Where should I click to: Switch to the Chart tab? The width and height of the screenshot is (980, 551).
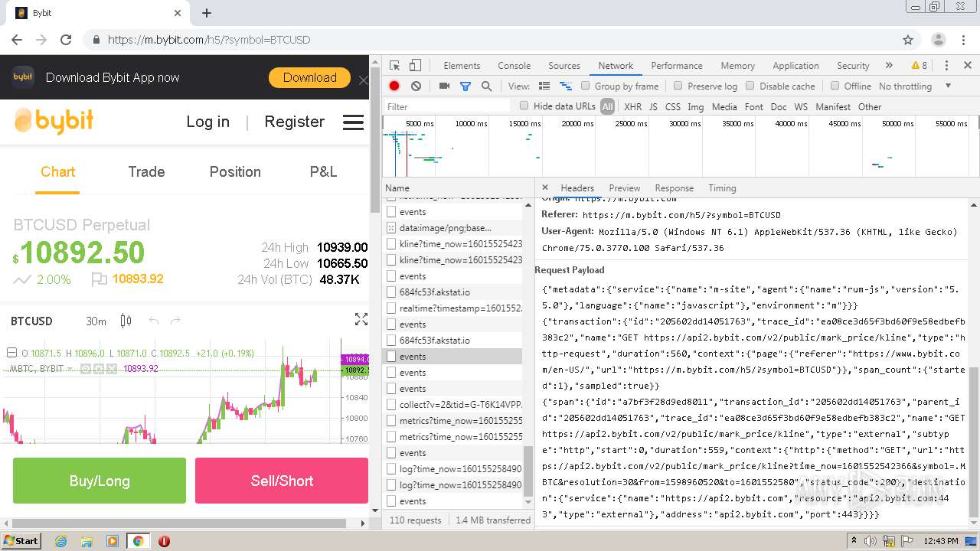[57, 171]
